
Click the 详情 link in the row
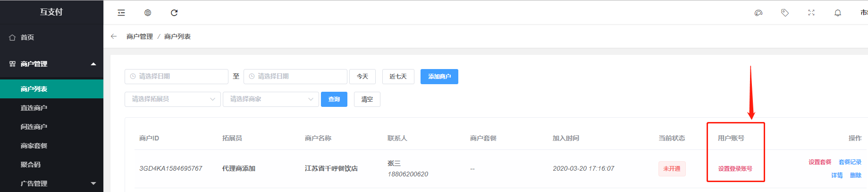pos(837,175)
